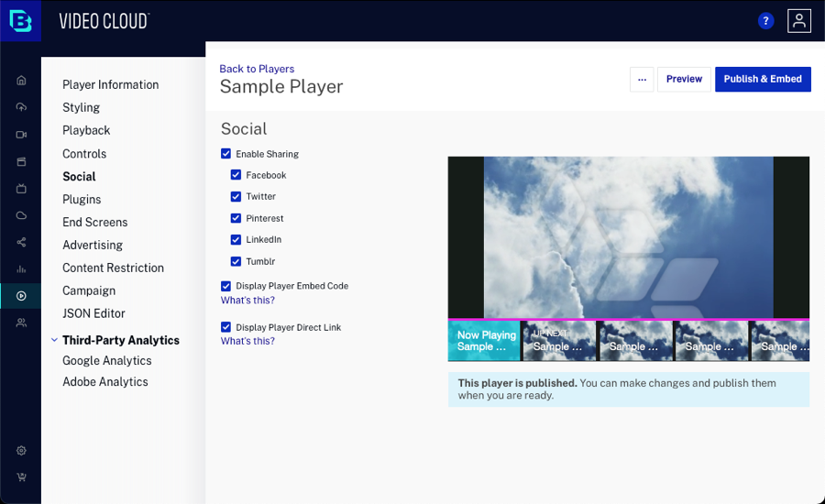Click the Publish & Embed button

tap(763, 80)
